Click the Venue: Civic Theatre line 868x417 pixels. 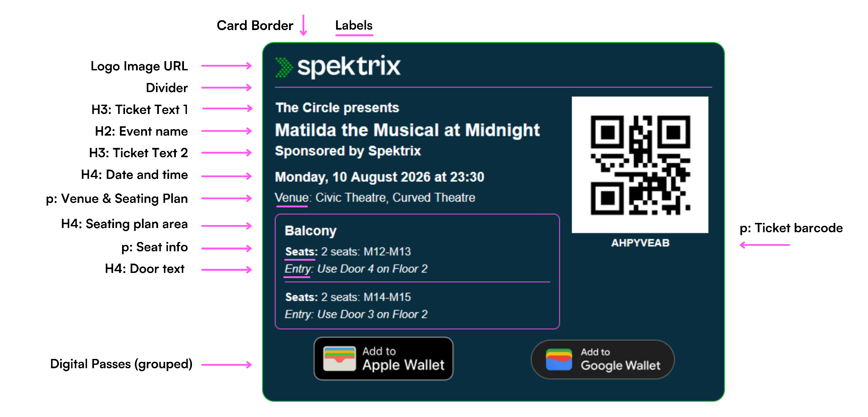coord(375,197)
